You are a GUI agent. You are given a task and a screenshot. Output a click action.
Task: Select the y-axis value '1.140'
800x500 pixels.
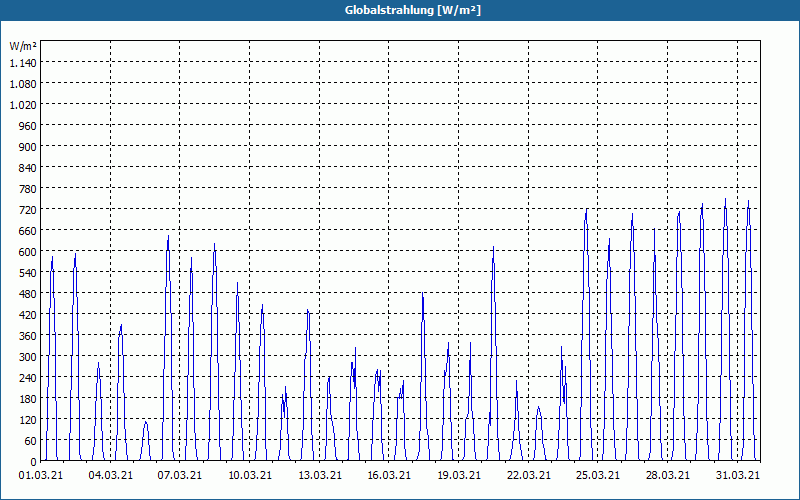(x=23, y=62)
